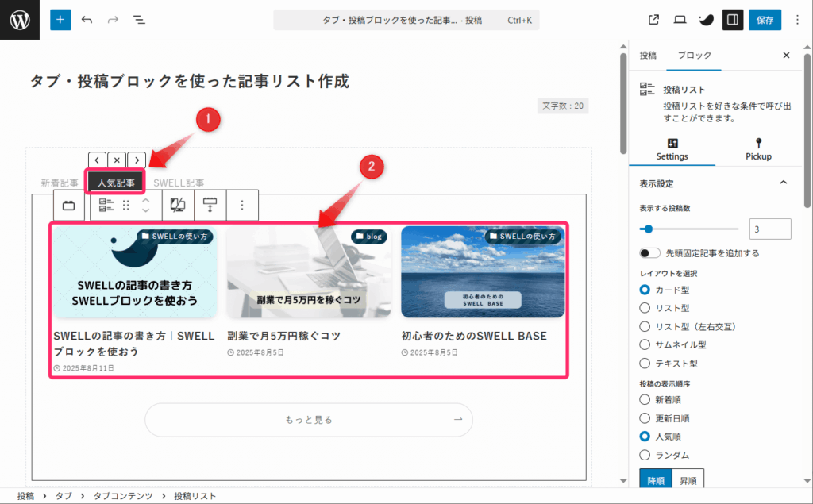Click the post title heading
The height and width of the screenshot is (504, 813).
point(189,81)
